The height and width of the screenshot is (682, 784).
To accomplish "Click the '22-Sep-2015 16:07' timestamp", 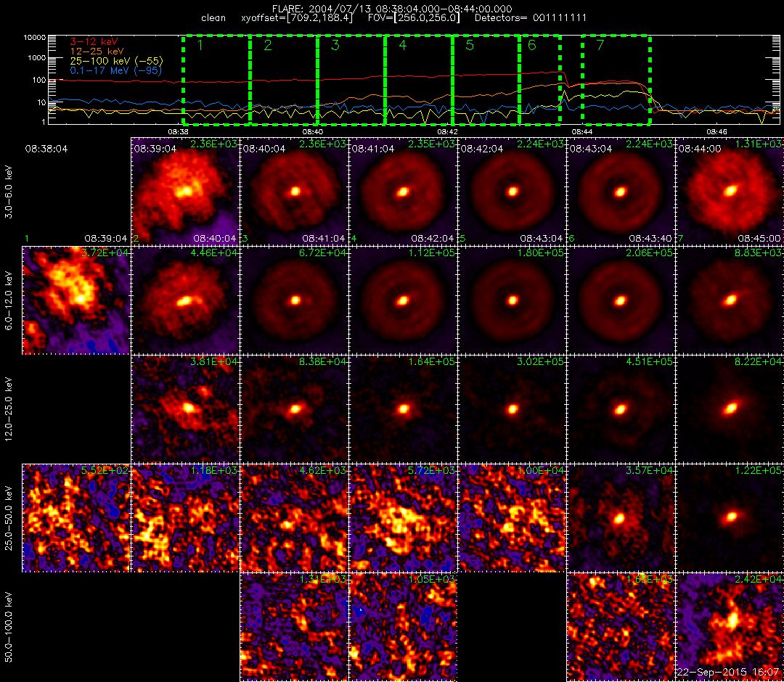I will [x=727, y=672].
